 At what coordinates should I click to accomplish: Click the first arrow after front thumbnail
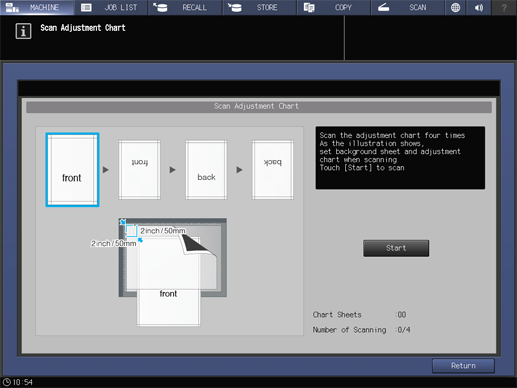click(x=106, y=170)
